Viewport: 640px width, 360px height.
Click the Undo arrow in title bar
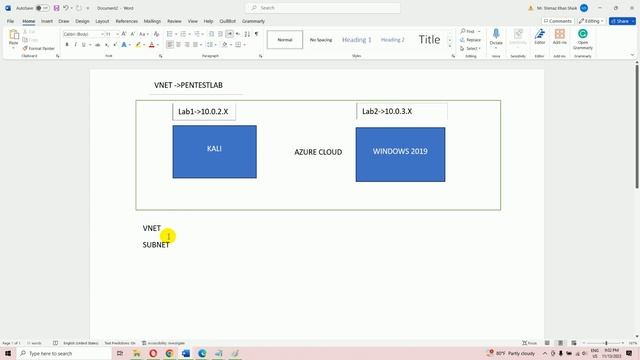click(65, 8)
